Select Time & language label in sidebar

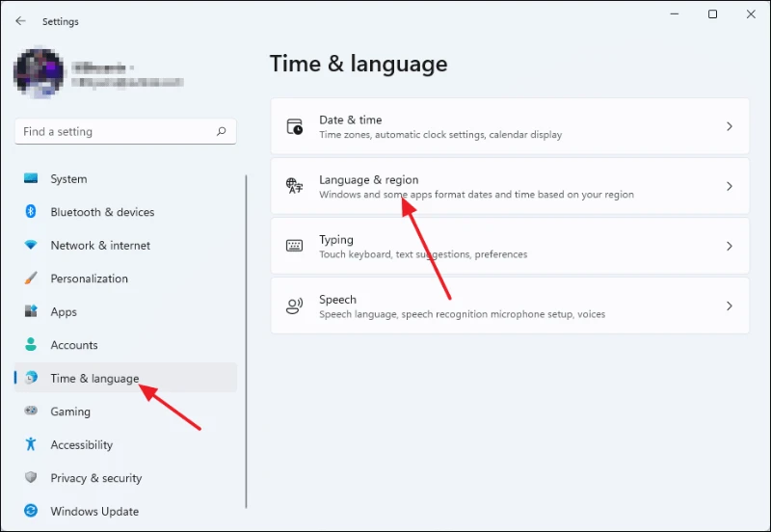94,378
